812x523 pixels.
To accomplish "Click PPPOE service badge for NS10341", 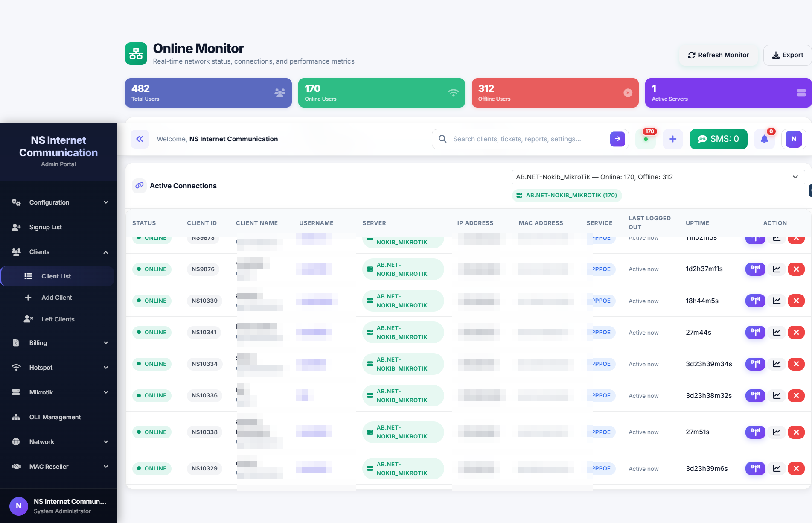I will (601, 332).
